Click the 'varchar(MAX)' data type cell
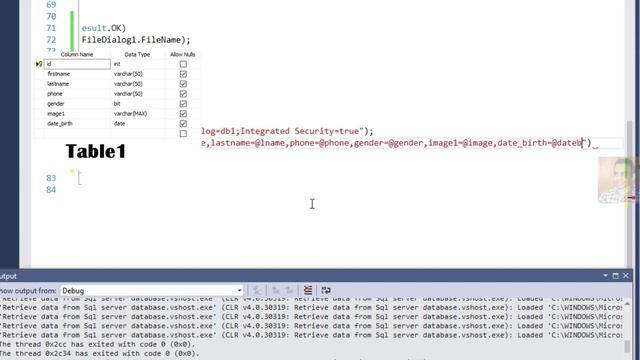The image size is (640, 360). click(138, 113)
